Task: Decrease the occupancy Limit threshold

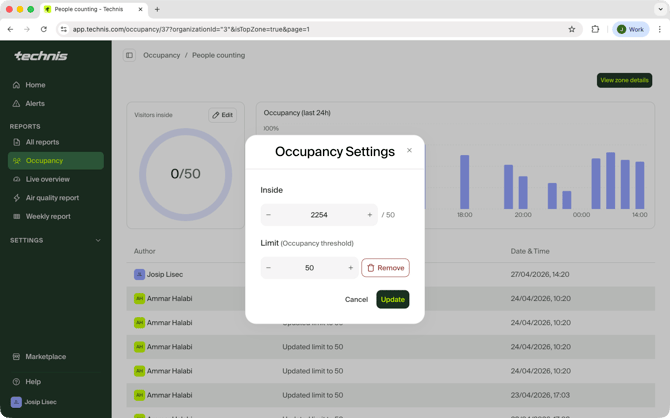Action: coord(268,268)
